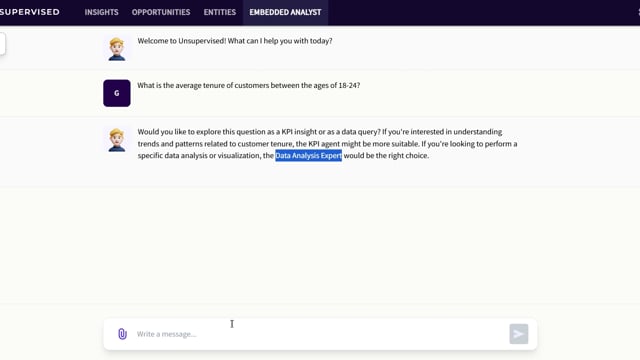
Task: Click the assistant avatar beside the KPI reply
Action: (117, 140)
